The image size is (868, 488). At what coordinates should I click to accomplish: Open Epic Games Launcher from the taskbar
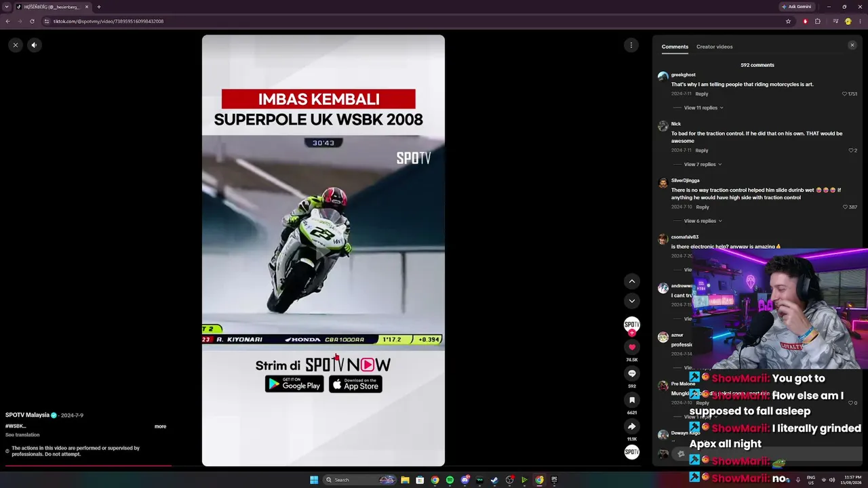(554, 480)
